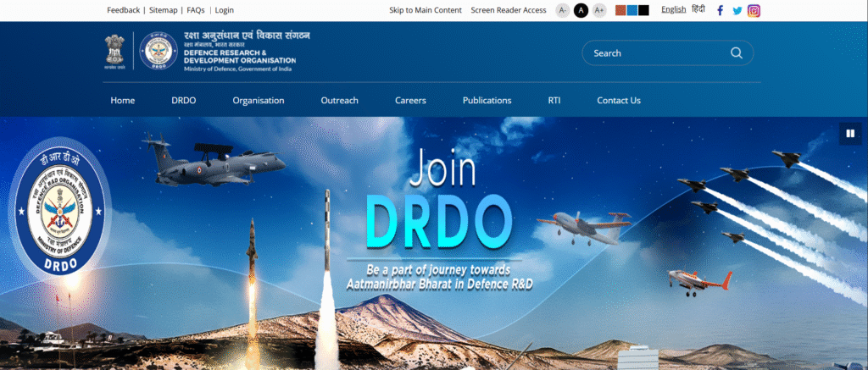Open the Feedback link
This screenshot has height=370, width=868.
tap(124, 10)
